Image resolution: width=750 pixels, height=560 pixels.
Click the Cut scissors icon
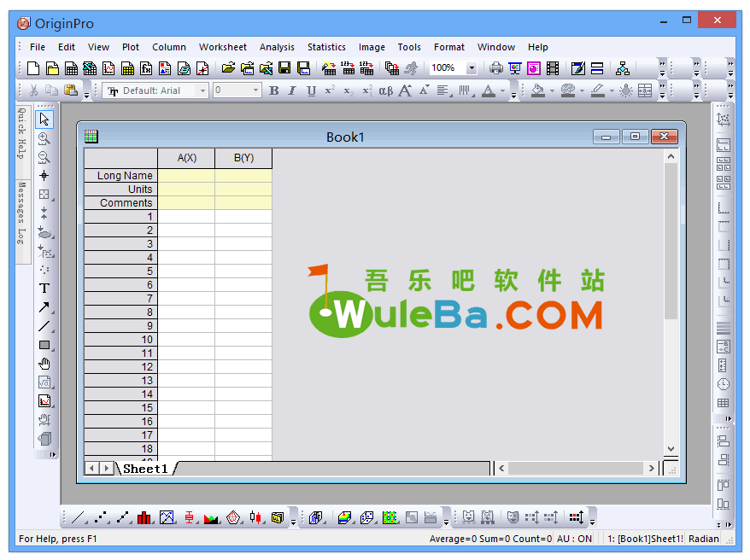click(x=33, y=90)
